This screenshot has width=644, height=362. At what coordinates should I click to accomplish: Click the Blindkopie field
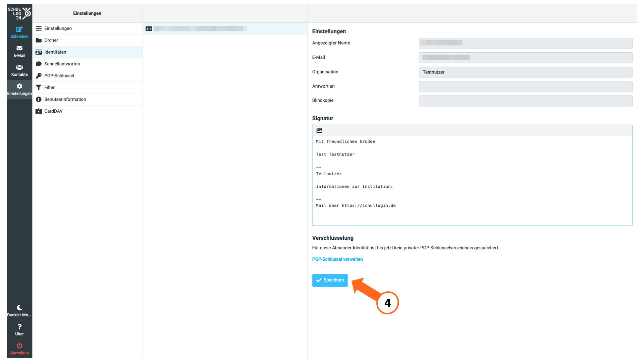click(x=526, y=101)
